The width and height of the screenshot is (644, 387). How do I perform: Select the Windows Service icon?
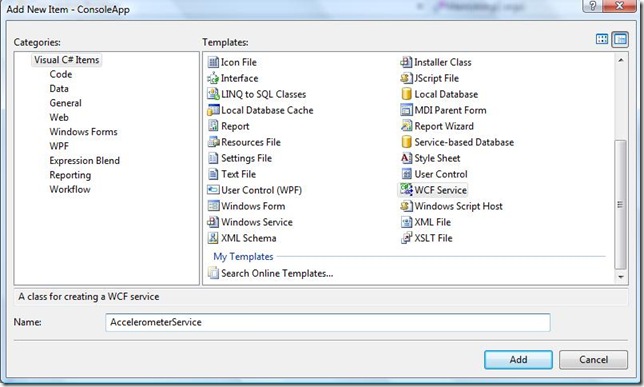point(213,222)
